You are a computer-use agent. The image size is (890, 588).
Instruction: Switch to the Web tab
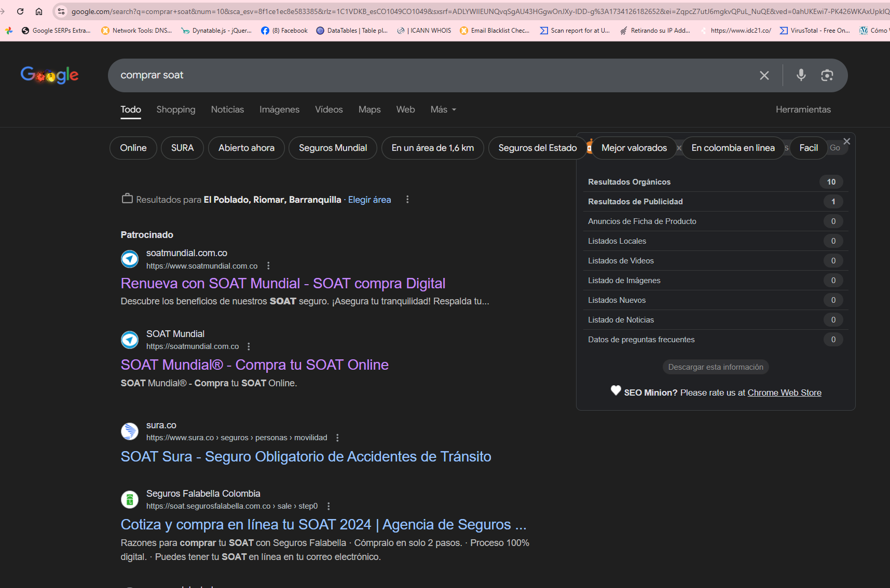pyautogui.click(x=405, y=109)
